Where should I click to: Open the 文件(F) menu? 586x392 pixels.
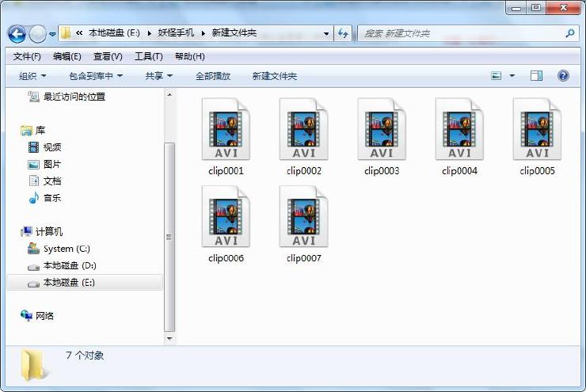(27, 56)
